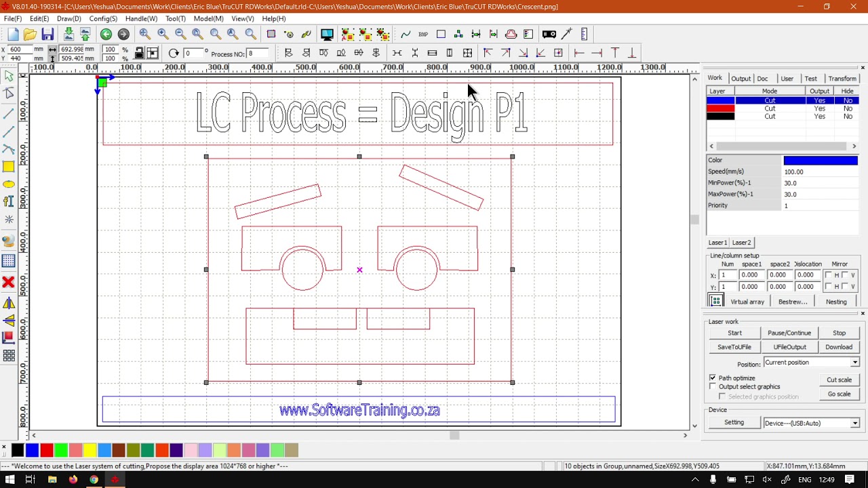Click the same-width size icon

click(432, 53)
